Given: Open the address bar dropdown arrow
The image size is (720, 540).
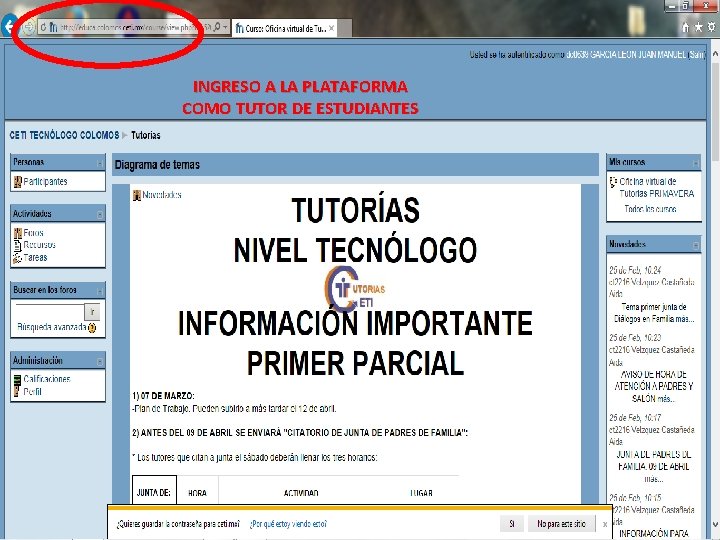Looking at the screenshot, I should [225, 28].
